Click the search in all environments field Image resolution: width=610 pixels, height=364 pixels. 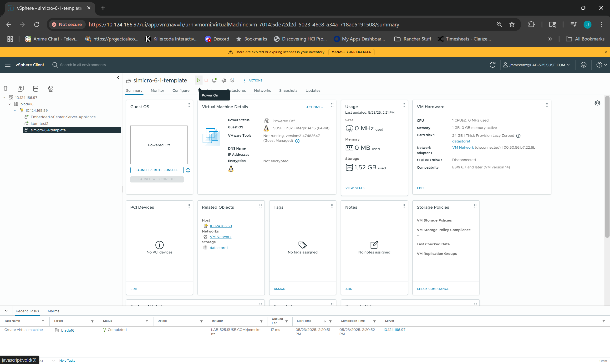[x=83, y=65]
